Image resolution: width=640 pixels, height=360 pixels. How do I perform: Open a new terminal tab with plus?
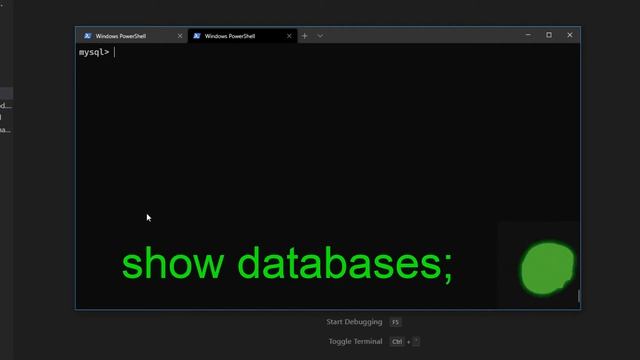pyautogui.click(x=304, y=36)
